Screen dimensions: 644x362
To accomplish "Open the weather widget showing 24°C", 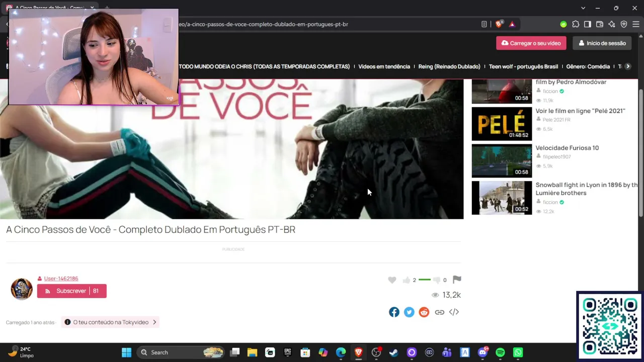I will coord(20,352).
